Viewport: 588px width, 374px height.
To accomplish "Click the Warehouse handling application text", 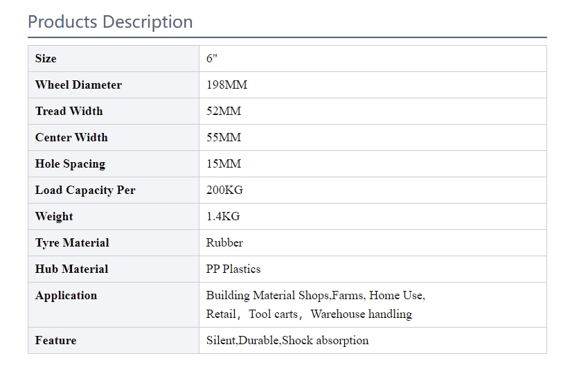I will pos(361,314).
